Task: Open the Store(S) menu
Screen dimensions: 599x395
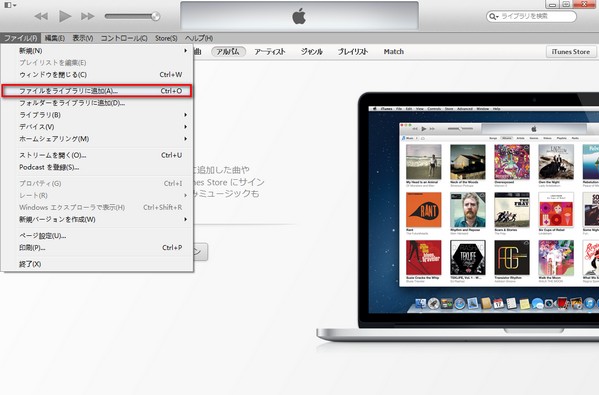Action: pos(166,38)
